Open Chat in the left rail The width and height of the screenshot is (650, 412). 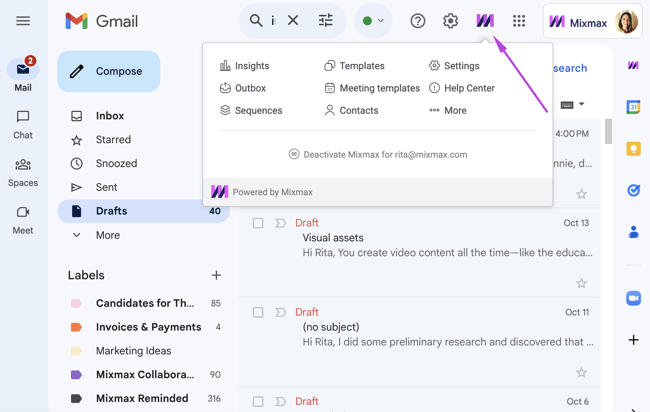pos(23,124)
